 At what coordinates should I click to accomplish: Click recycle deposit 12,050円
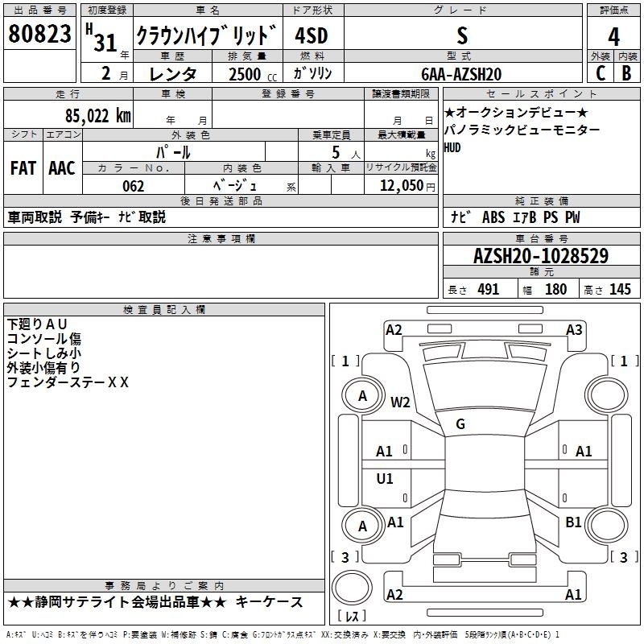pyautogui.click(x=407, y=186)
